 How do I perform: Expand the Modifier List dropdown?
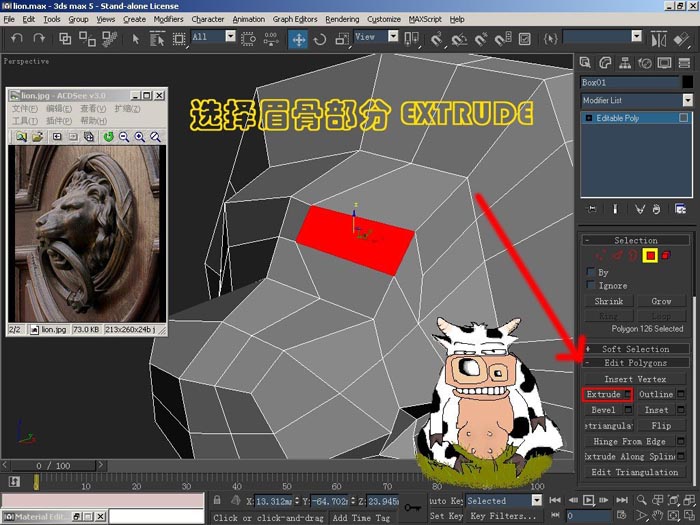click(688, 100)
